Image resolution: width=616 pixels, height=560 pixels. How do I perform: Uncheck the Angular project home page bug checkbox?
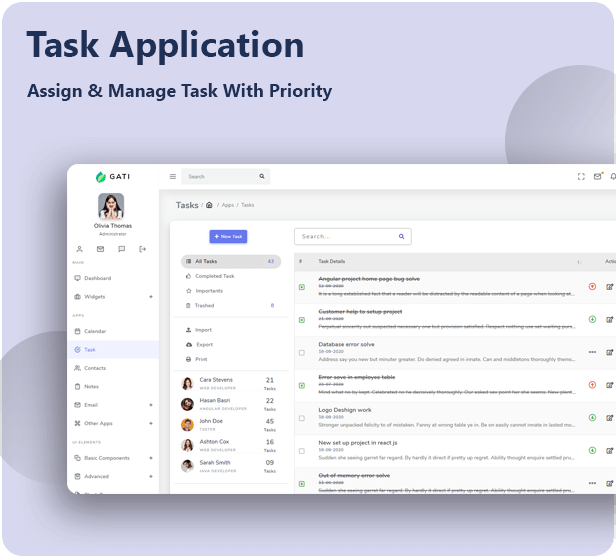click(x=302, y=287)
